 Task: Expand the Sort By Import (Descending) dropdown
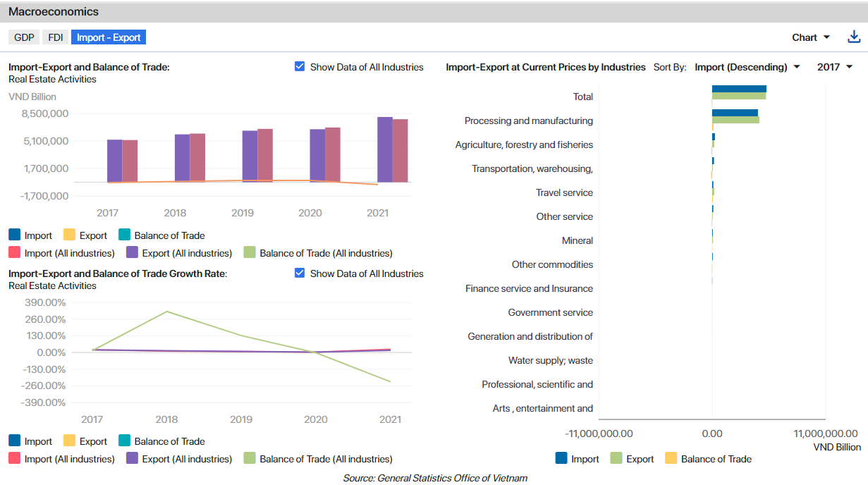pyautogui.click(x=747, y=67)
